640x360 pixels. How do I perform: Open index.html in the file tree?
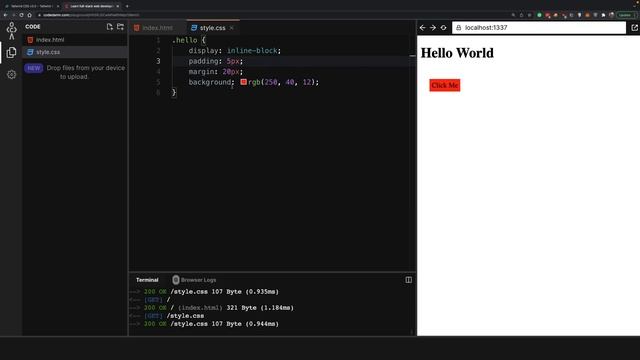tap(75, 40)
